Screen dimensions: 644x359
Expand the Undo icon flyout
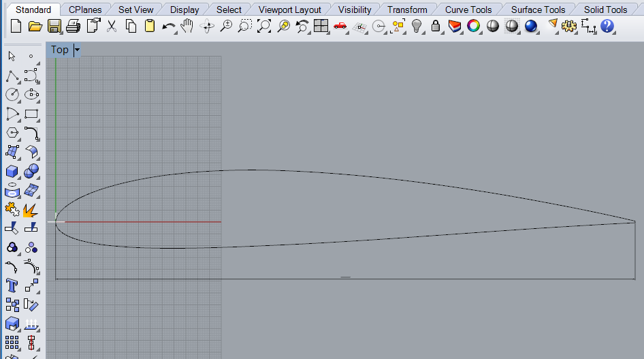pos(169,27)
